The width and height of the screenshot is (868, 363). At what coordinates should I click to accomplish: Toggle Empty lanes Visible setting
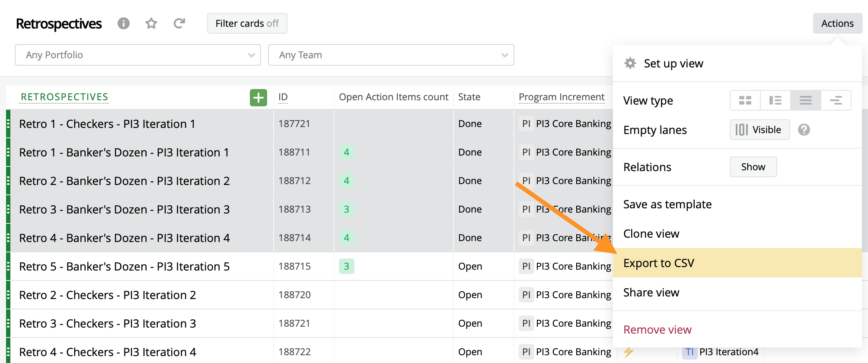[x=759, y=130]
